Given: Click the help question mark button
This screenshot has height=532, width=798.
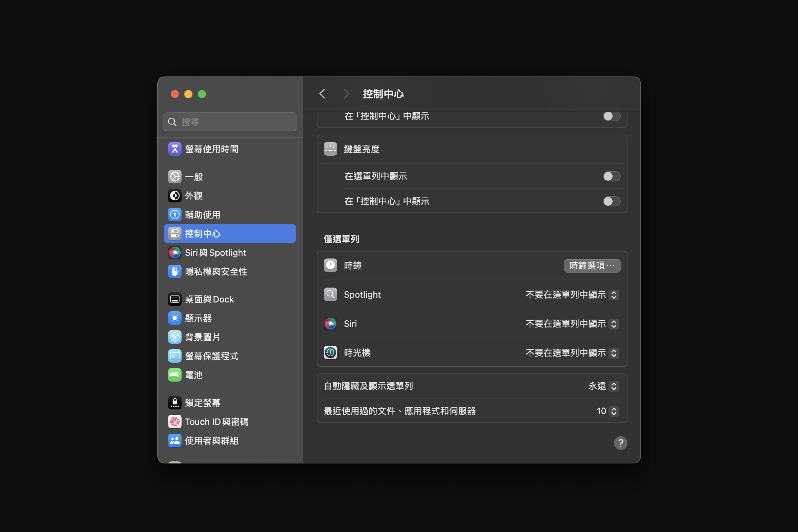Looking at the screenshot, I should click(x=620, y=443).
